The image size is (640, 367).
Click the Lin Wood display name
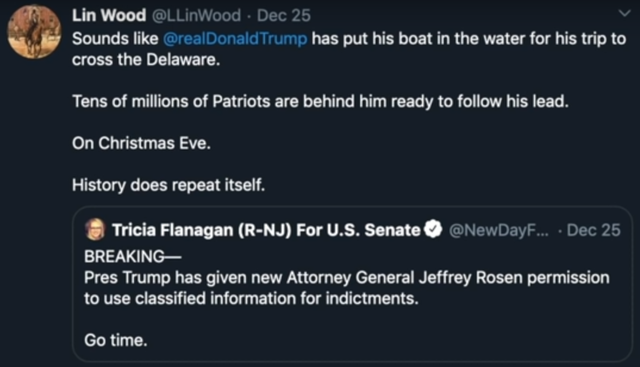(109, 16)
